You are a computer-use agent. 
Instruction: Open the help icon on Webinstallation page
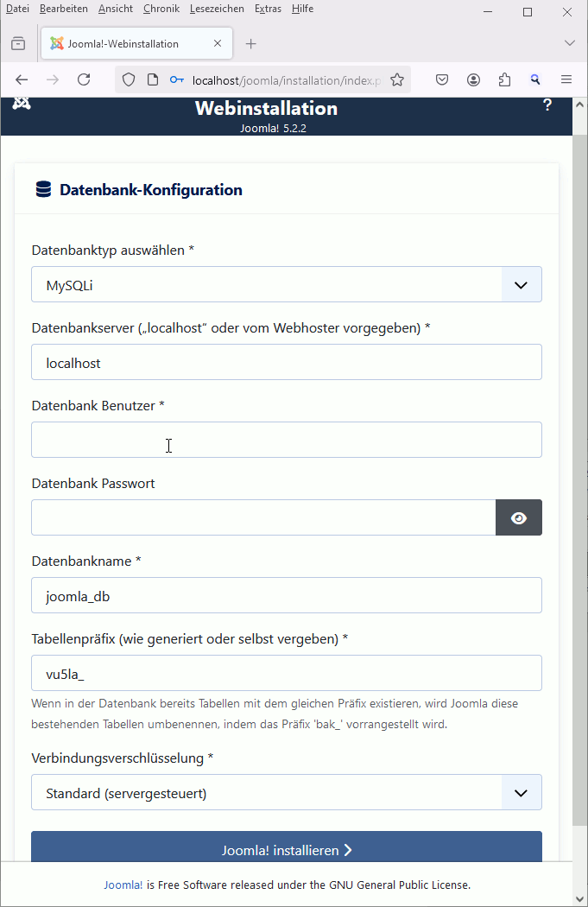[x=547, y=105]
